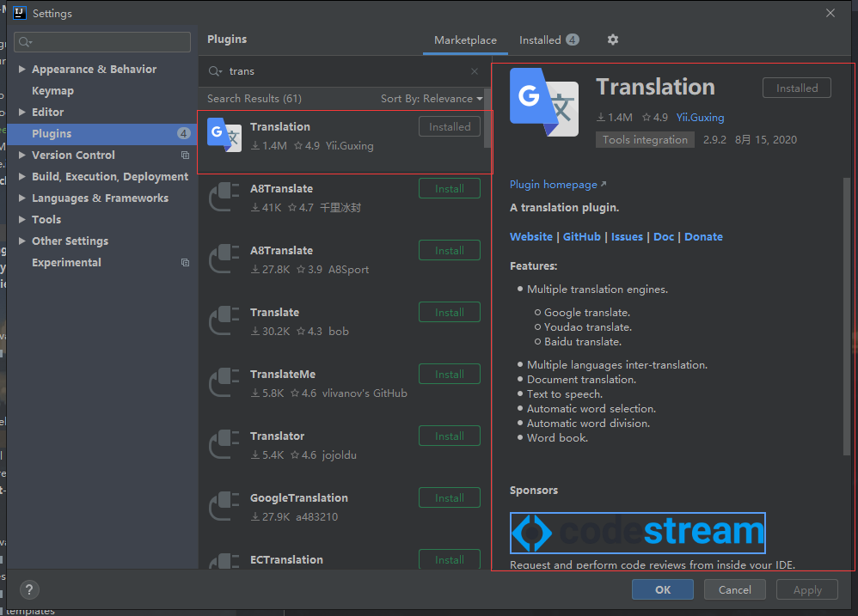The height and width of the screenshot is (616, 858).
Task: Cancel the Settings dialog
Action: [734, 589]
